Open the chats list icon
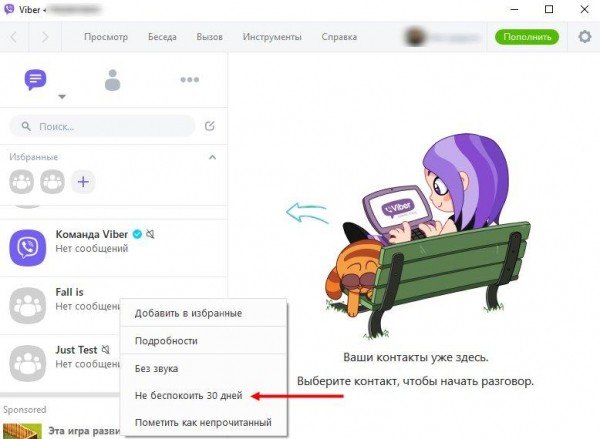The height and width of the screenshot is (439, 600). tap(36, 79)
